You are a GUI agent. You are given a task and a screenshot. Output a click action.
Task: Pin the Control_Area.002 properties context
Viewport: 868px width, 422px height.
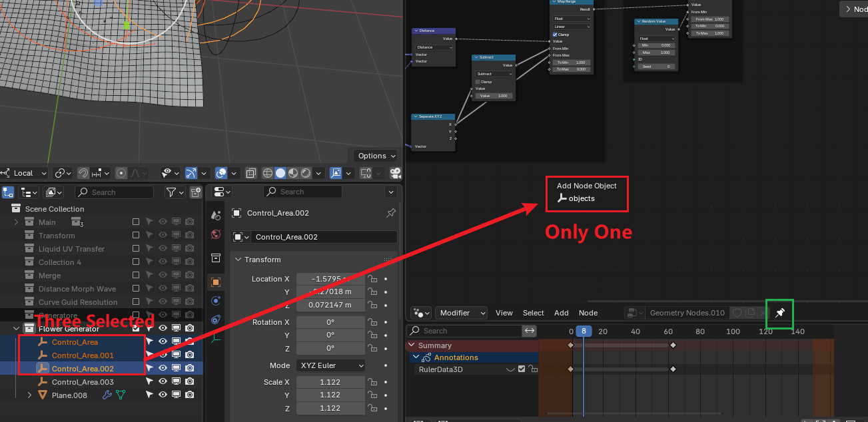391,213
